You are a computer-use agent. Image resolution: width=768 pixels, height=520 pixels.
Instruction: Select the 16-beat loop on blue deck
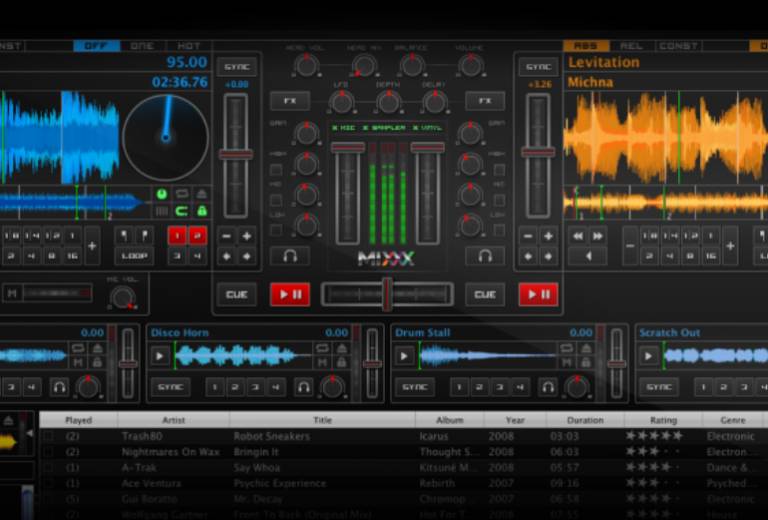[72, 256]
